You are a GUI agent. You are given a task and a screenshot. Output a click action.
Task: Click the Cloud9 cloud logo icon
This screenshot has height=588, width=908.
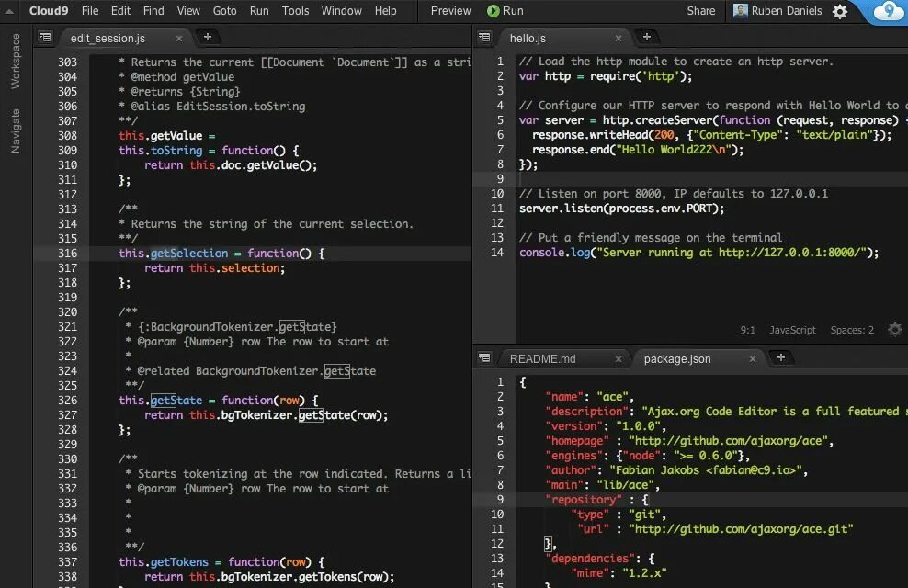tap(888, 11)
